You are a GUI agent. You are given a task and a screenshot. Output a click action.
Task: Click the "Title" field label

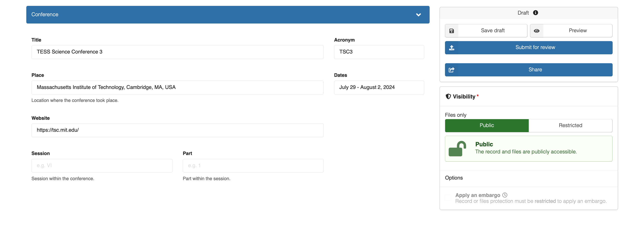pos(36,40)
